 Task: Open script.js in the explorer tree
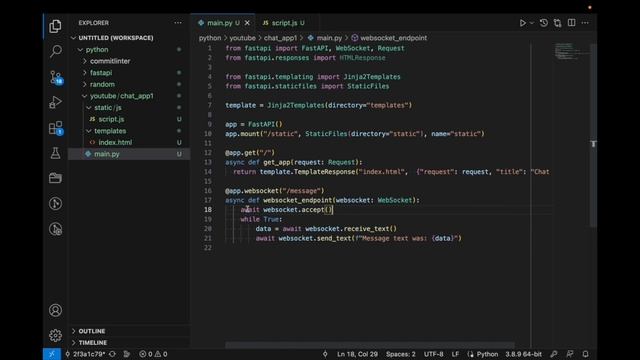coord(129,119)
